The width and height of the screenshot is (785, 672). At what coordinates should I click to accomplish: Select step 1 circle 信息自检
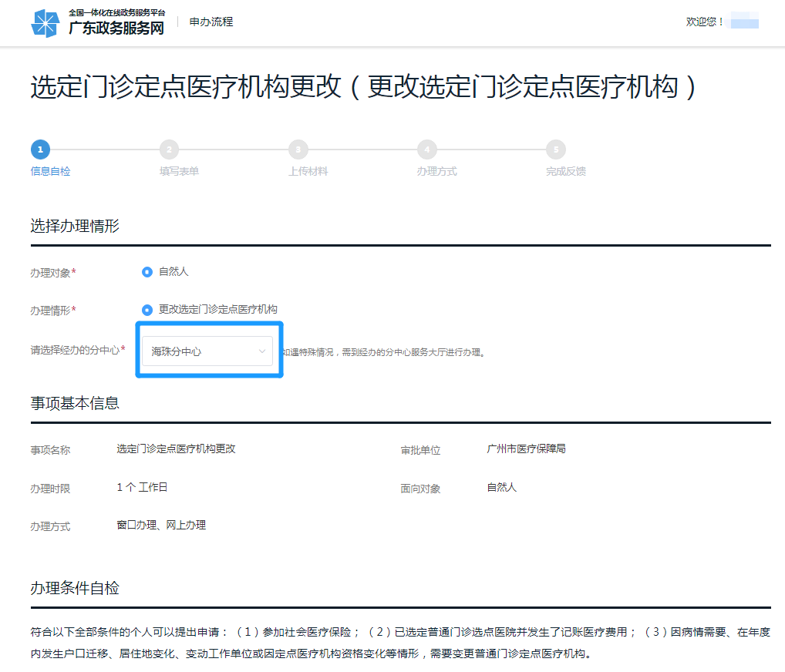tap(41, 149)
